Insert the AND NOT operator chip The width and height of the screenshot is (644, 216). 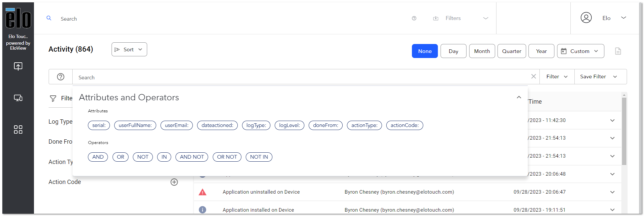(x=192, y=157)
